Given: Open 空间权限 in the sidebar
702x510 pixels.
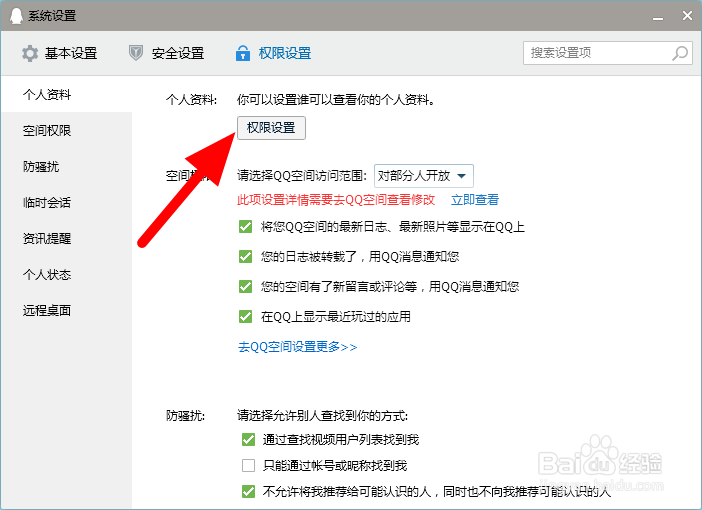Looking at the screenshot, I should (66, 130).
